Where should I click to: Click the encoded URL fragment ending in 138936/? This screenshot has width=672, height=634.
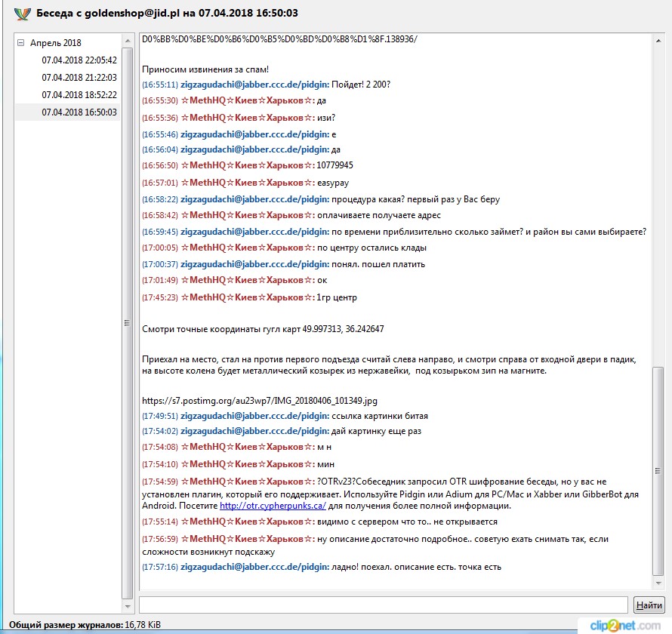[x=279, y=39]
